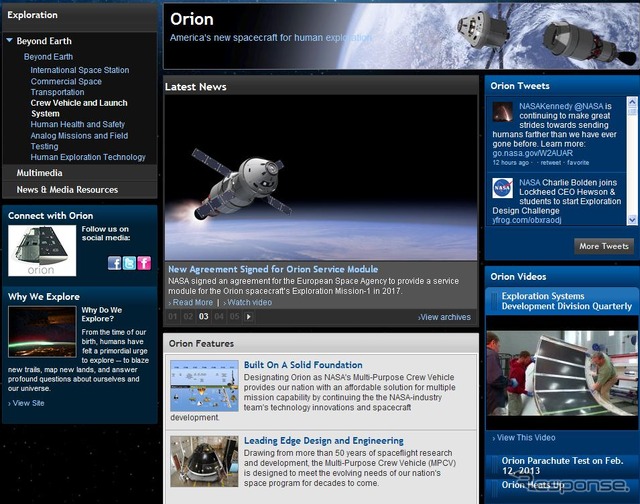Click the play arrow in news slideshow
Screen dimensions: 640x504
(249, 316)
